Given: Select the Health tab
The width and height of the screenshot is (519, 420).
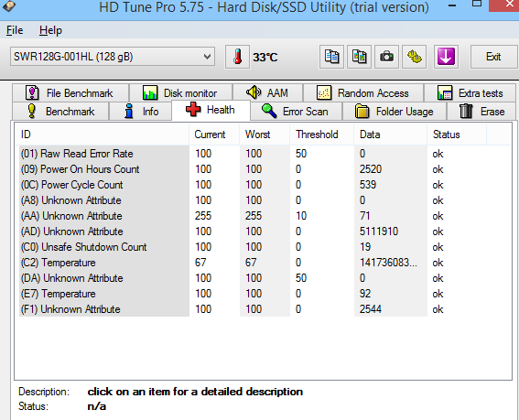Looking at the screenshot, I should (x=211, y=110).
